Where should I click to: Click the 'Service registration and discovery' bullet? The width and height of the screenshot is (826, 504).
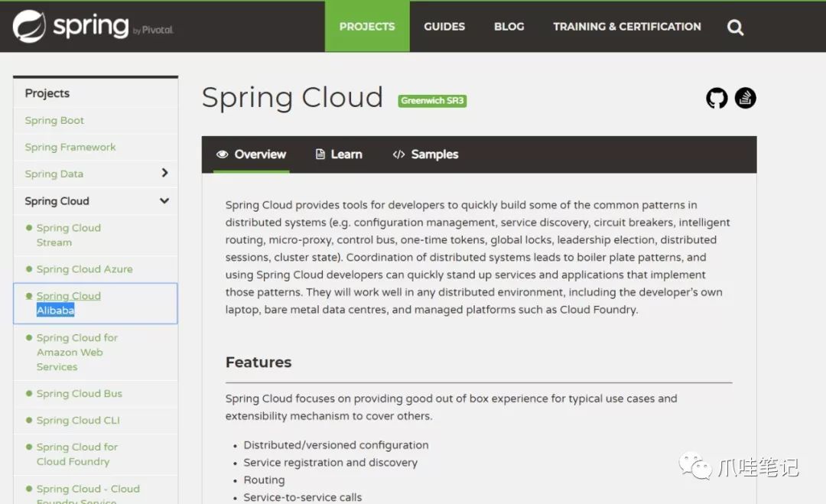tap(330, 463)
